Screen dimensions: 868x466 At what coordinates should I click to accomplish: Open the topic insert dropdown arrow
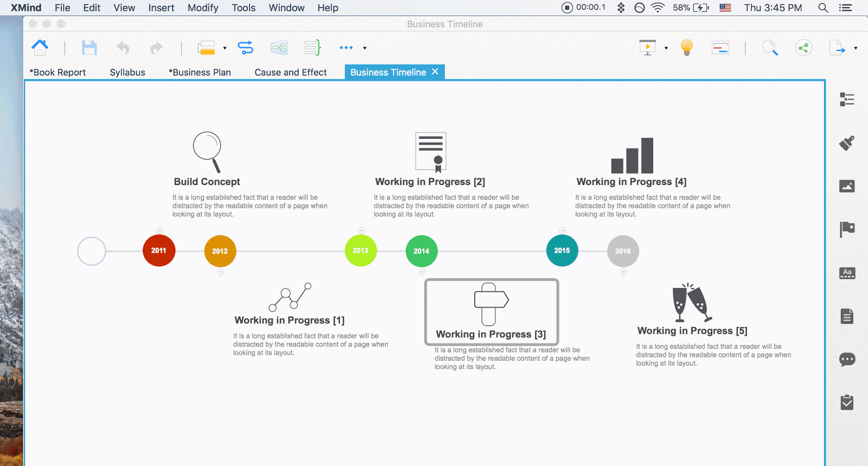[x=225, y=48]
